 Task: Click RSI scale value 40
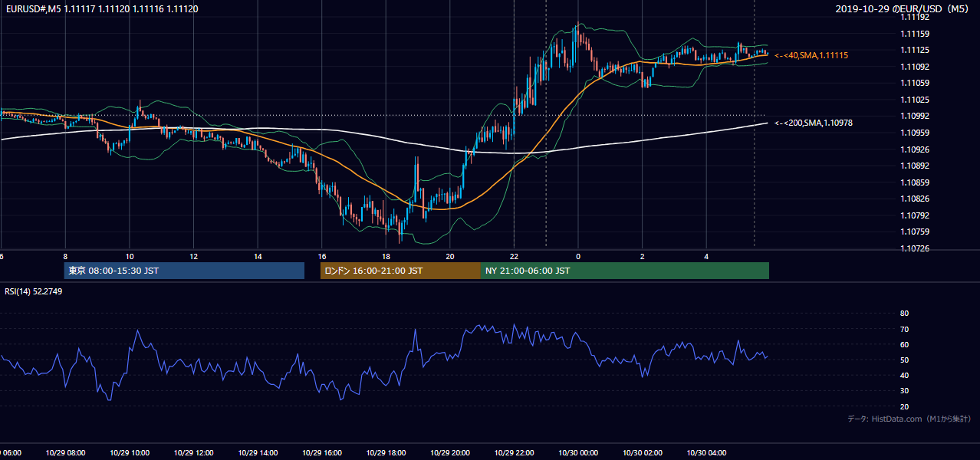(x=904, y=376)
